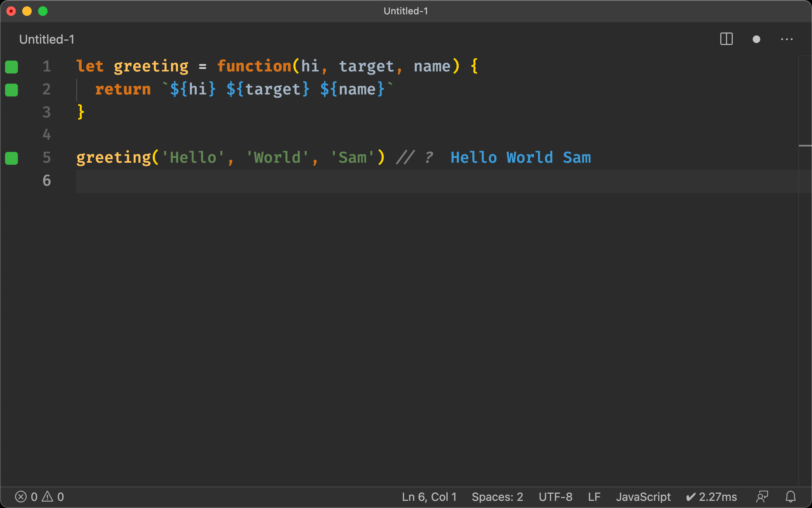
Task: Click the green coverage square on line 2
Action: tap(11, 90)
